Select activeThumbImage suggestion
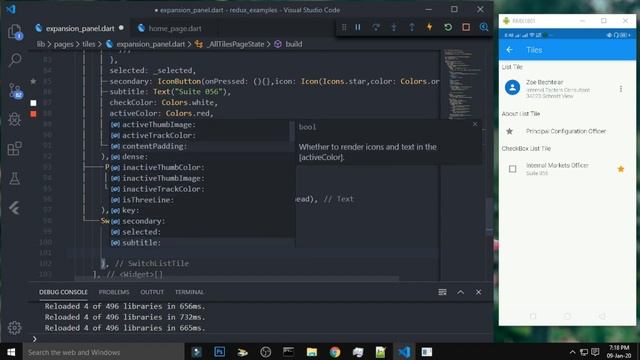This screenshot has width=640, height=360. pyautogui.click(x=202, y=124)
